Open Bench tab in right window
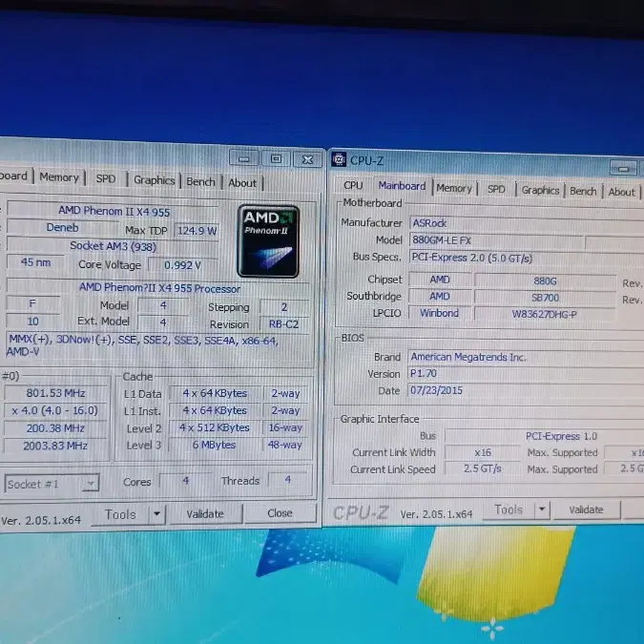Image resolution: width=644 pixels, height=644 pixels. (x=583, y=191)
